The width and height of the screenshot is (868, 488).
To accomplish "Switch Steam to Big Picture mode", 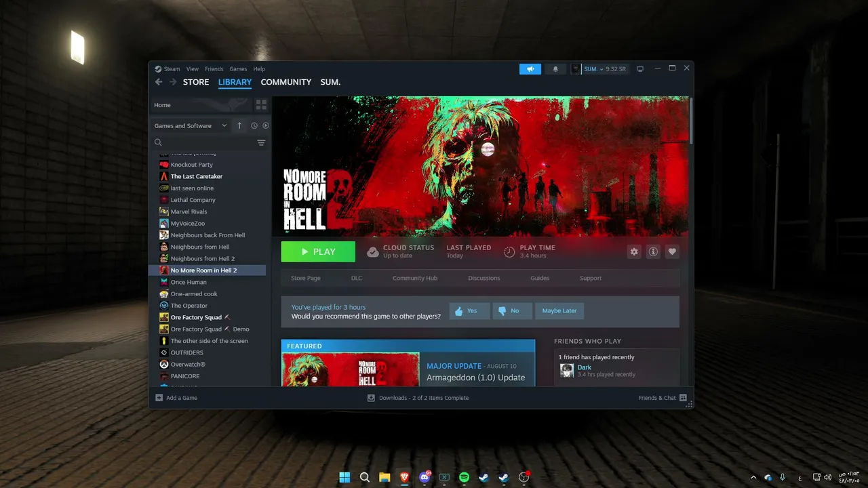I will click(639, 69).
